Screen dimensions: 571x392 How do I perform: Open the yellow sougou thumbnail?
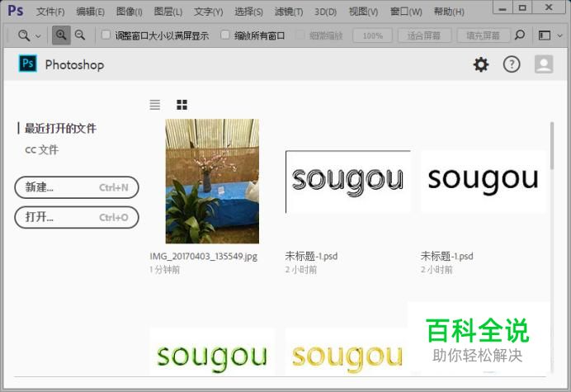[347, 352]
